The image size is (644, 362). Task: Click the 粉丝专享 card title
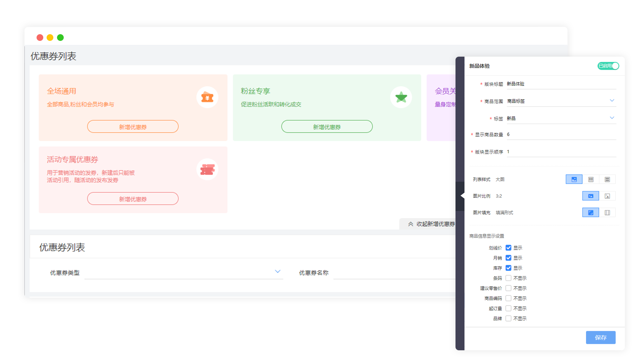[x=255, y=91]
